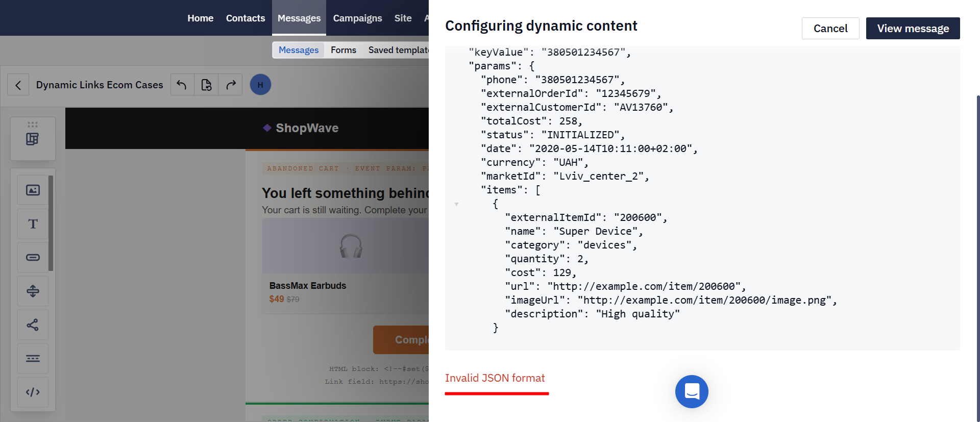
Task: Click the block toolbar vertical scrollbar
Action: pyautogui.click(x=51, y=223)
